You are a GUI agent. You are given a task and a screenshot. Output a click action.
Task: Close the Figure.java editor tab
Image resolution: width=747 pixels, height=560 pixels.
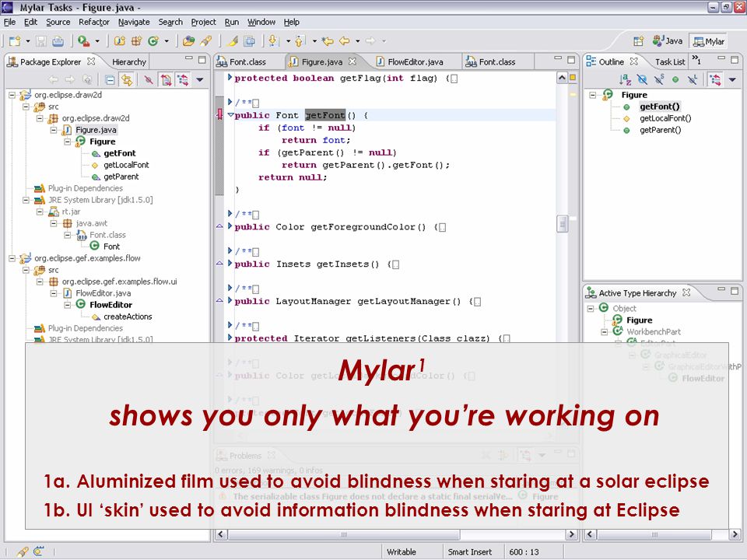(352, 61)
